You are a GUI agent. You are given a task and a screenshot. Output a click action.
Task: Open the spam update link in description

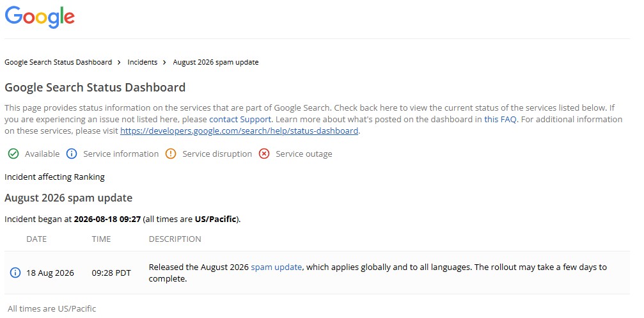276,267
